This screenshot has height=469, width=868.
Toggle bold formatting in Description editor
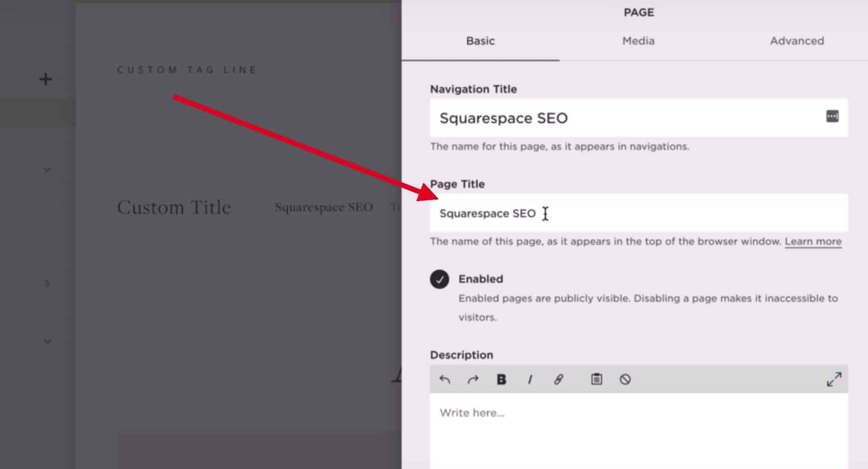click(x=501, y=379)
